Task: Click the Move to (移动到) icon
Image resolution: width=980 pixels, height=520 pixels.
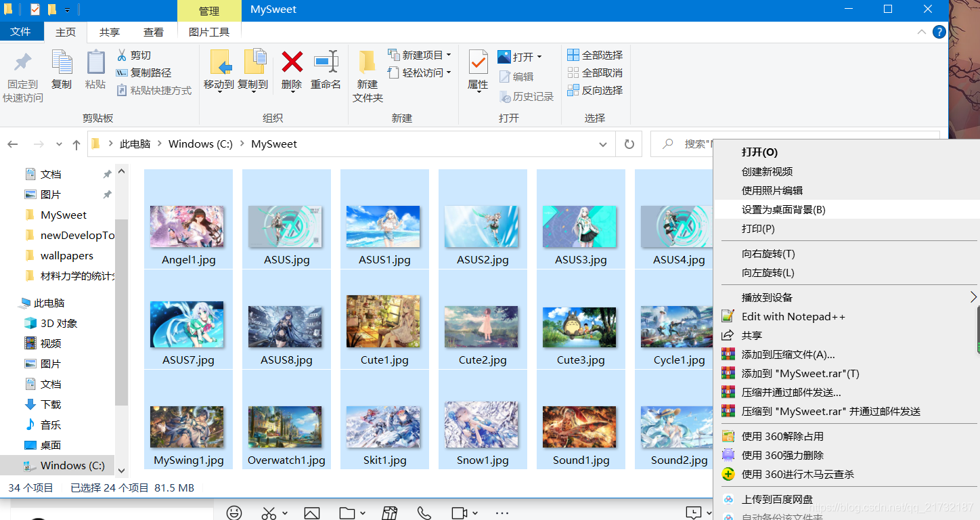Action: (221, 62)
